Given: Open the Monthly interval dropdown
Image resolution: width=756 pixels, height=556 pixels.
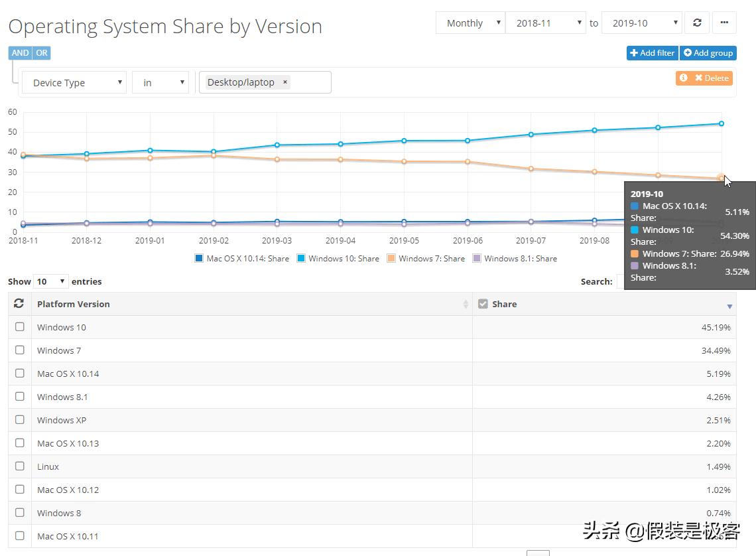Looking at the screenshot, I should click(470, 22).
